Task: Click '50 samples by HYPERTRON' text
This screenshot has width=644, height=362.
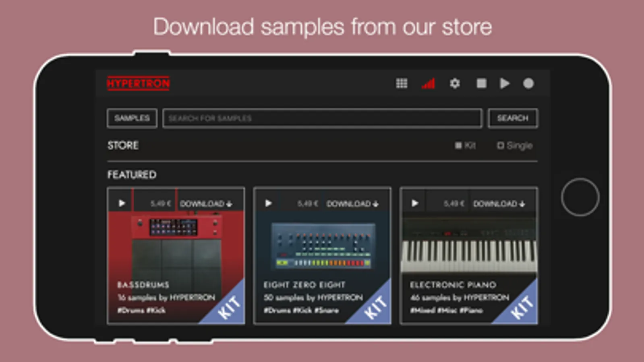Action: pos(313,298)
